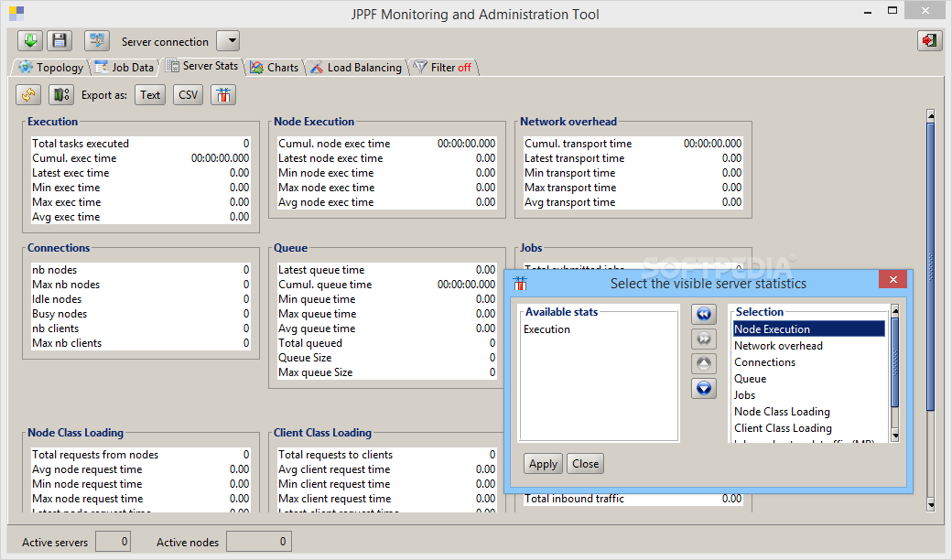Screen dimensions: 952x560
Task: Export stats as Text
Action: tap(150, 94)
